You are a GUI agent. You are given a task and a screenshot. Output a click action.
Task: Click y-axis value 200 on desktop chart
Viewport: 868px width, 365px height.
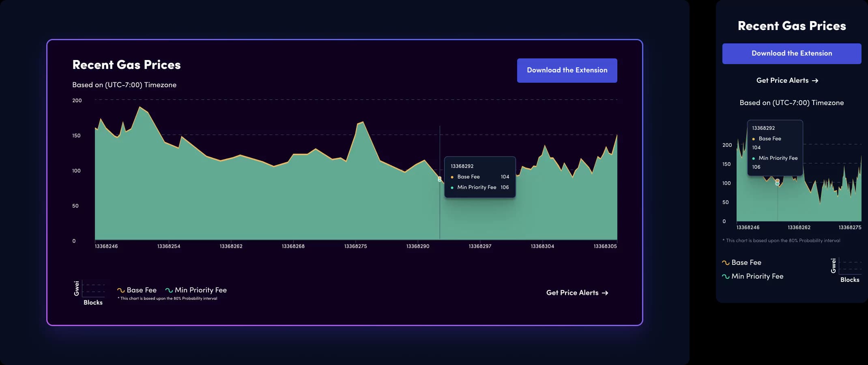[77, 101]
